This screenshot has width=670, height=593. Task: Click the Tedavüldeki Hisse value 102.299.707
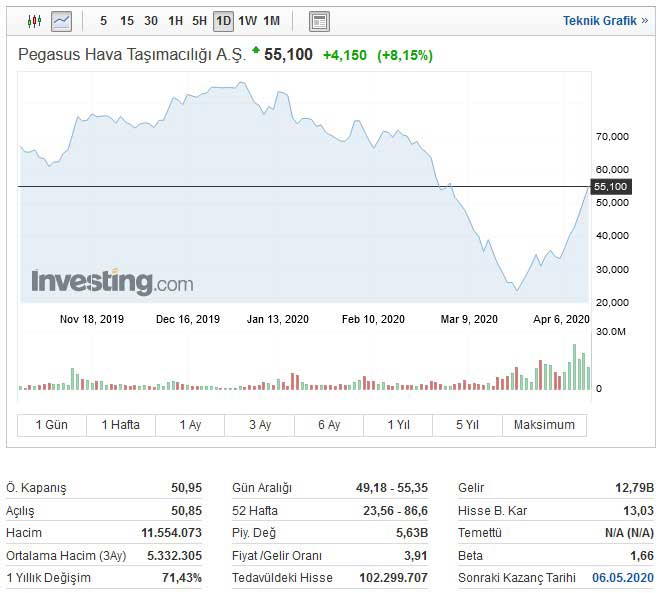[x=394, y=578]
